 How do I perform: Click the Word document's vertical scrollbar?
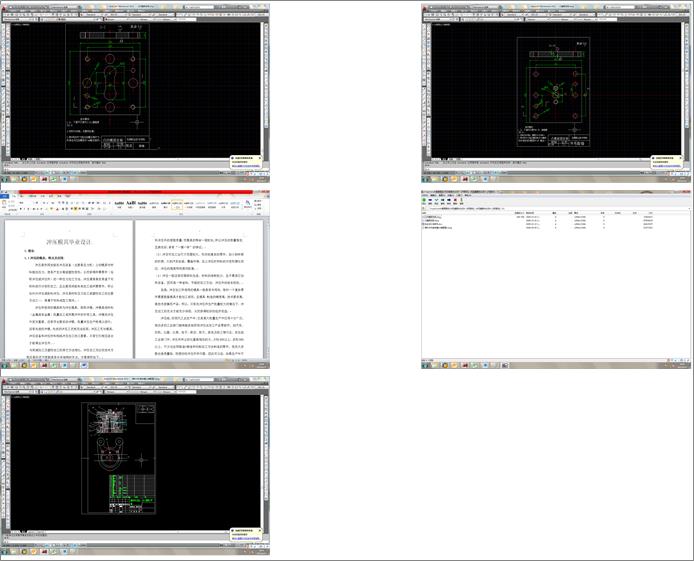coord(267,290)
